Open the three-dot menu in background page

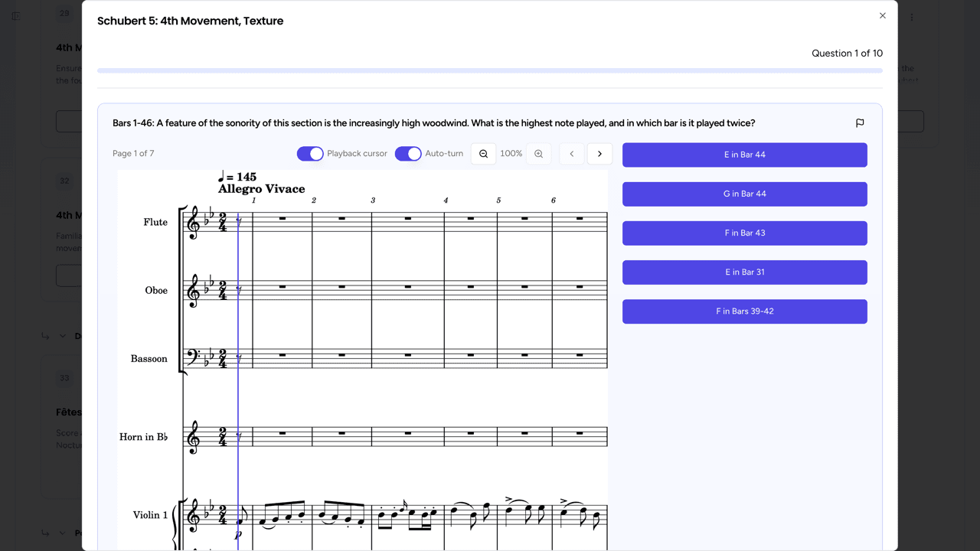coord(912,17)
